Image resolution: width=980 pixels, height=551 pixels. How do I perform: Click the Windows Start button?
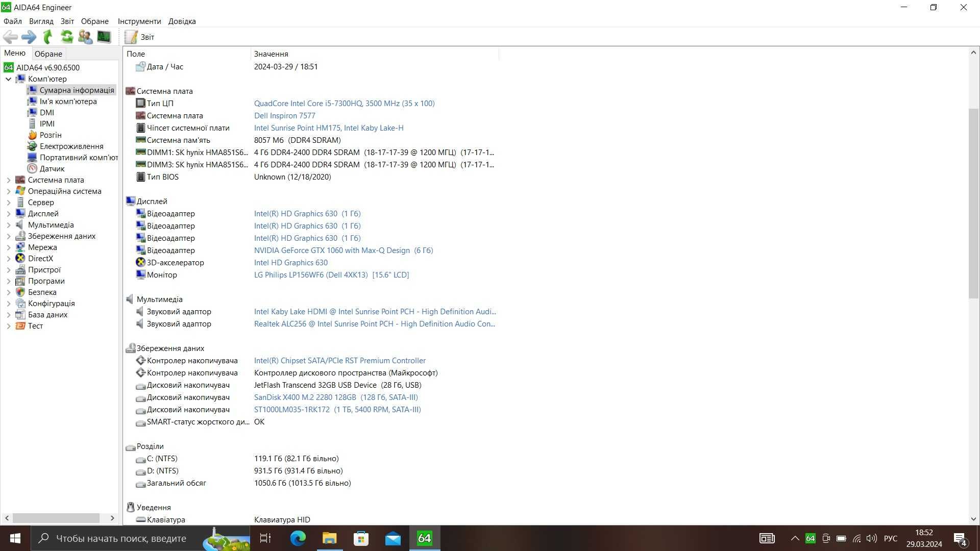pos(15,538)
